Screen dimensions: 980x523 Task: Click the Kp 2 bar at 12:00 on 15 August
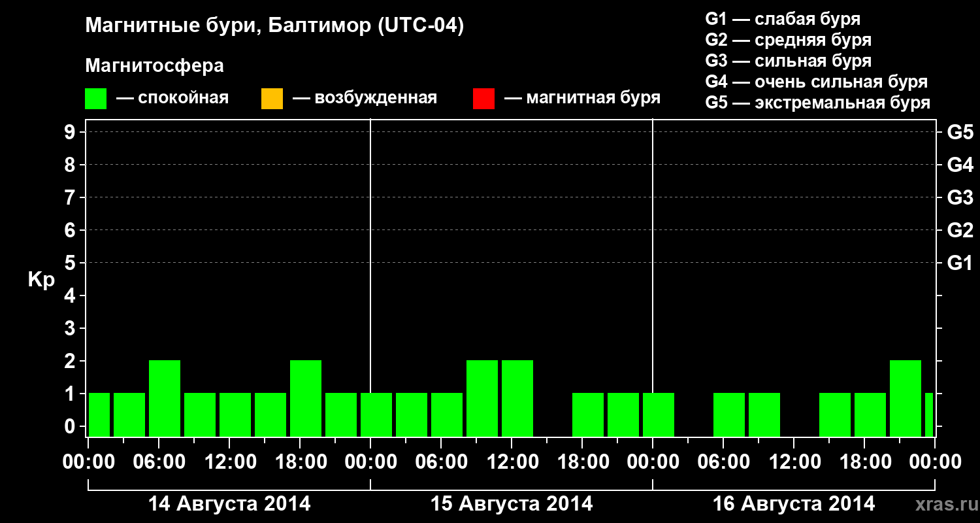(x=517, y=398)
